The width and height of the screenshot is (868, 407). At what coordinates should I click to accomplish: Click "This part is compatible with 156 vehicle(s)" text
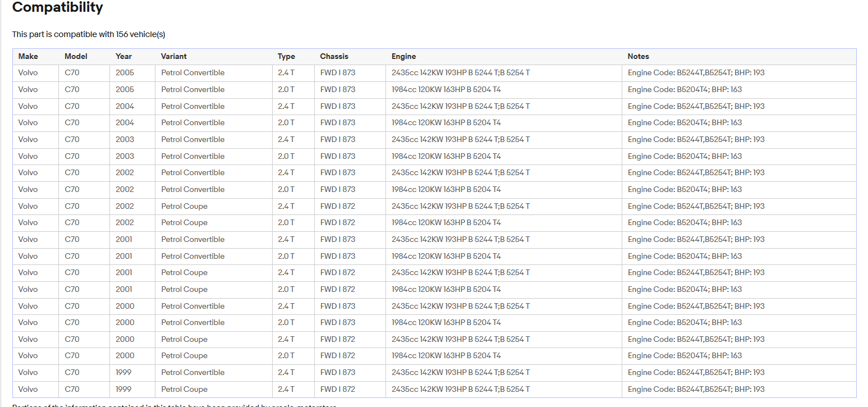click(x=89, y=34)
